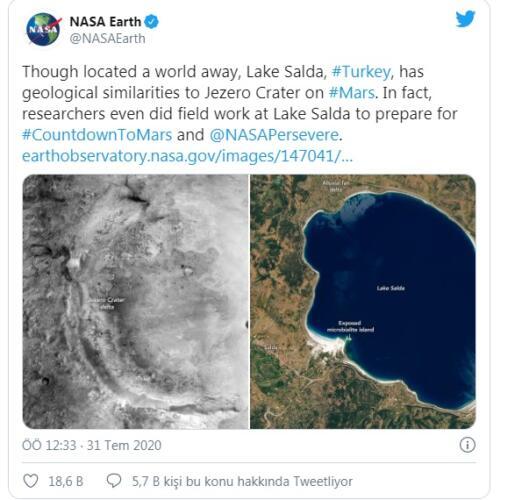Click the blue verified badge
529x500 pixels.
point(151,22)
